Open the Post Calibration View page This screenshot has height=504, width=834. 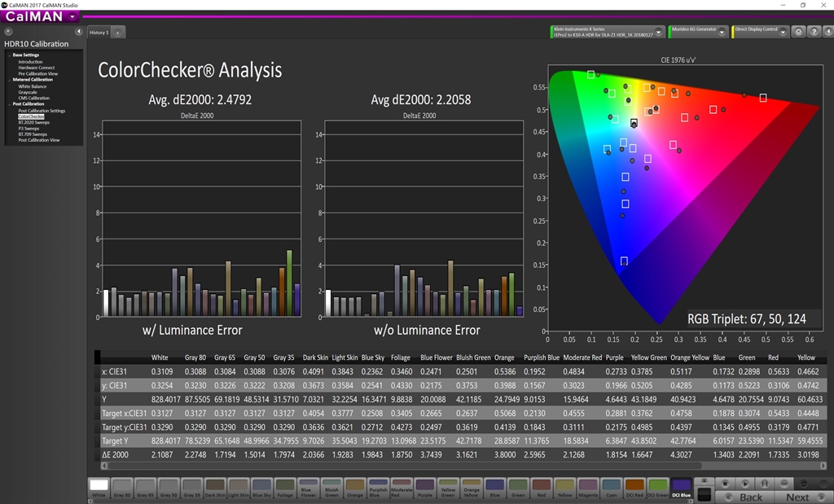tap(39, 140)
